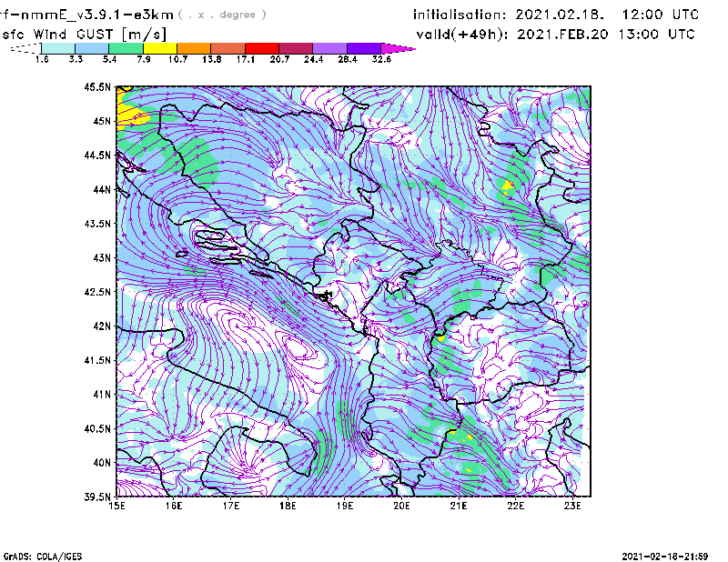The height and width of the screenshot is (562, 728).
Task: Click legend value "32.6"
Action: point(381,59)
